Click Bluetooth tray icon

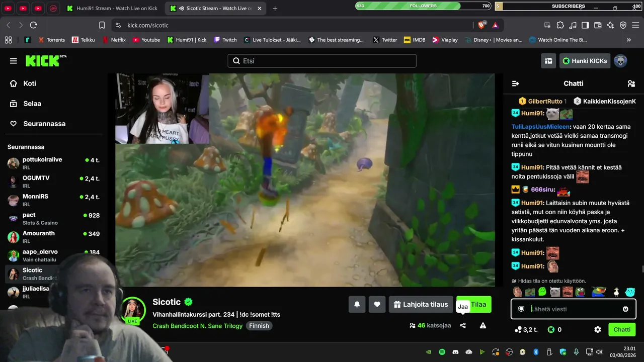(x=536, y=352)
